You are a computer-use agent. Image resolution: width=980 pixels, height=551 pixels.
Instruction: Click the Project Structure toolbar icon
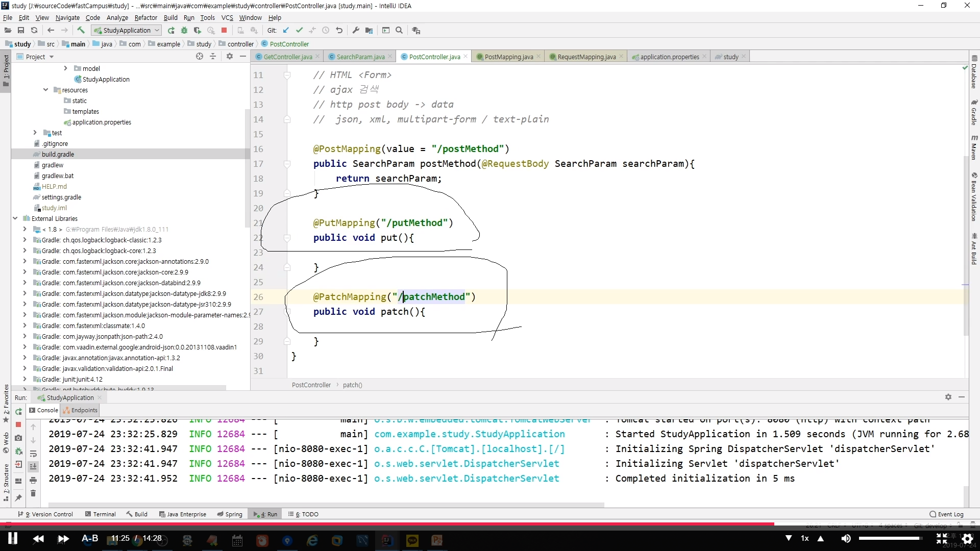(x=369, y=31)
